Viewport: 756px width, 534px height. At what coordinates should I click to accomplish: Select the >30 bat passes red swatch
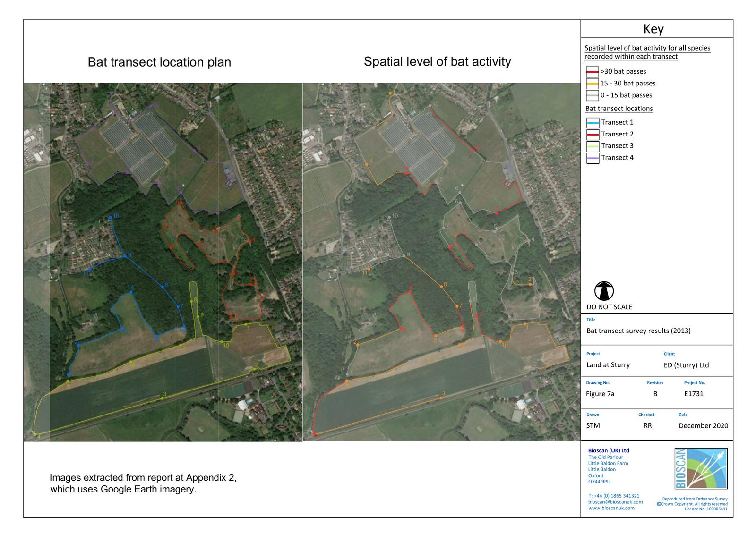pyautogui.click(x=592, y=72)
